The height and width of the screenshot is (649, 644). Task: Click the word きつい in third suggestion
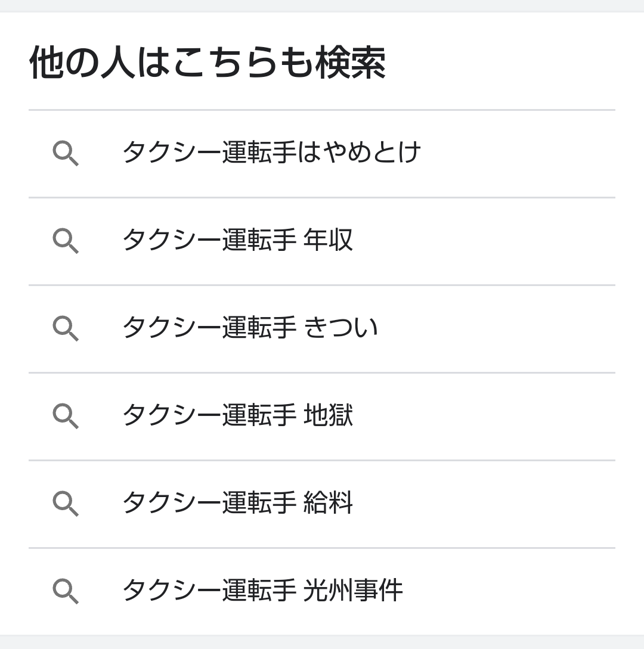pyautogui.click(x=340, y=327)
